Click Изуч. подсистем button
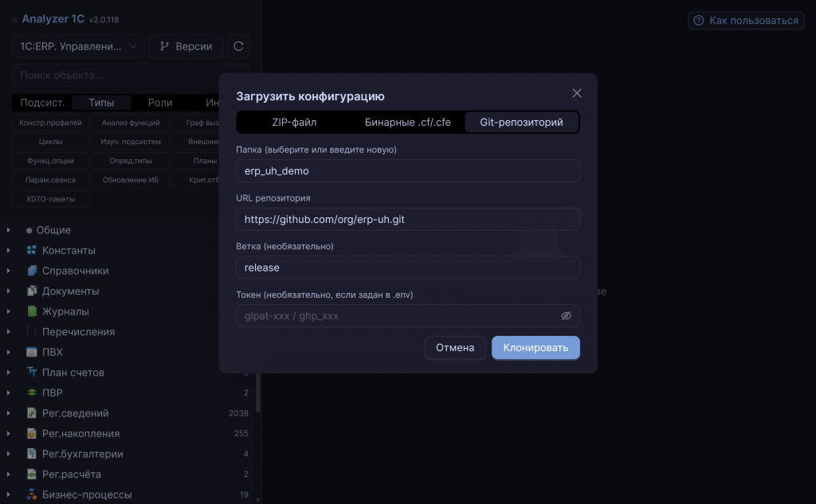This screenshot has width=816, height=504. coord(131,142)
